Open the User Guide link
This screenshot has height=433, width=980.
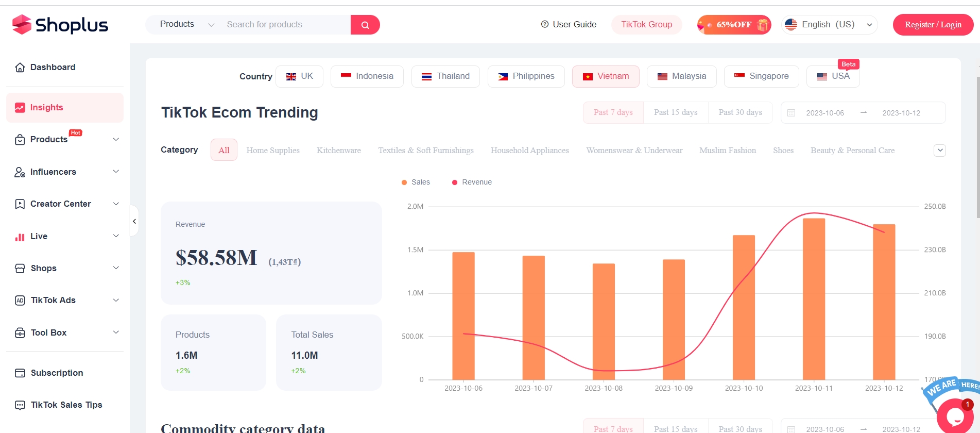[x=569, y=24]
